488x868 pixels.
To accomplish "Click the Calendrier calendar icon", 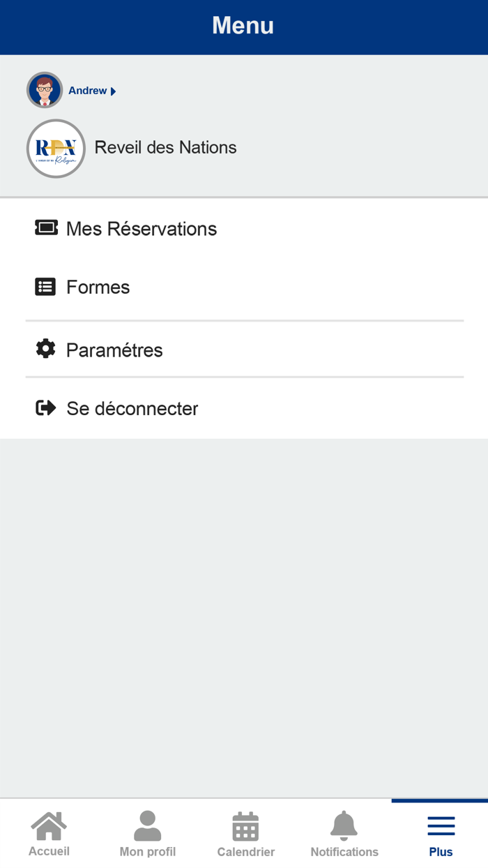I will click(x=245, y=827).
